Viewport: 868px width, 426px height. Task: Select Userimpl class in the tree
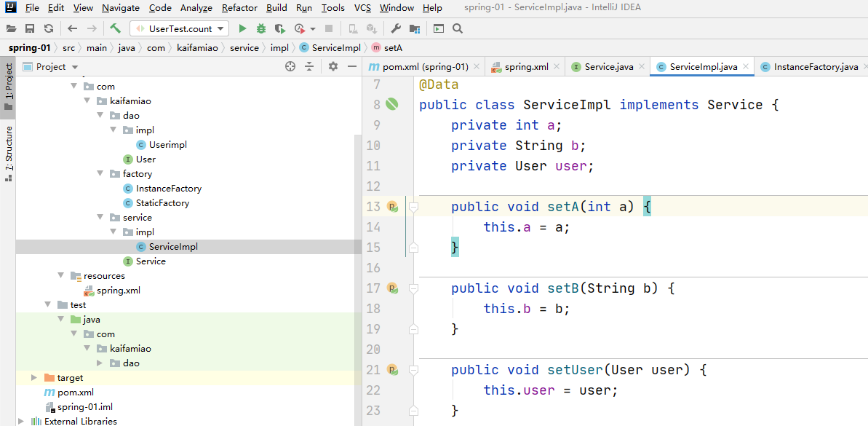pyautogui.click(x=168, y=145)
